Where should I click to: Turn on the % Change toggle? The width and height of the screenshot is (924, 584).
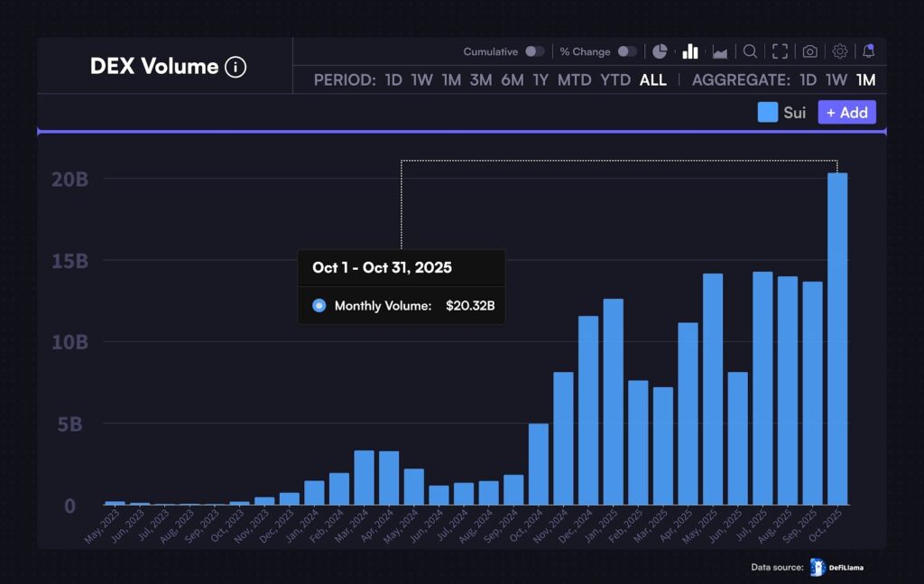click(x=626, y=51)
